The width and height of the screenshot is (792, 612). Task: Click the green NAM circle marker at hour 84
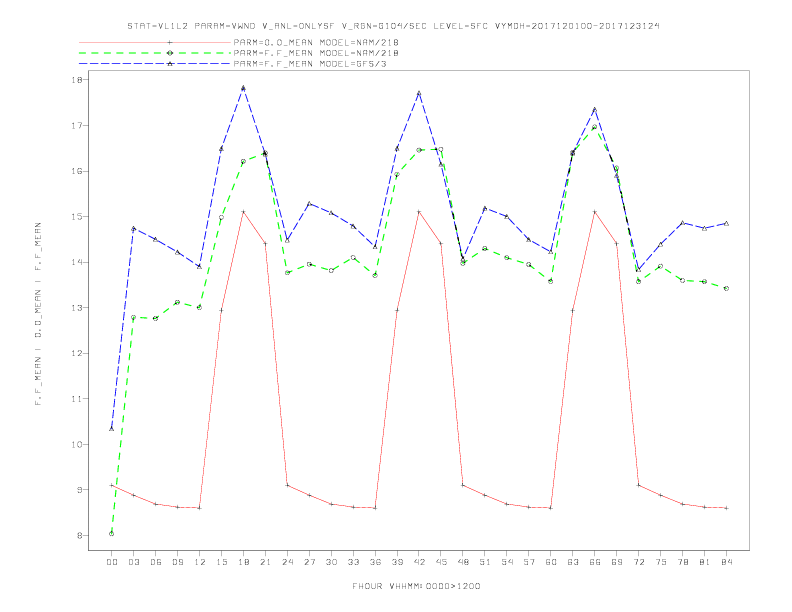tap(727, 288)
